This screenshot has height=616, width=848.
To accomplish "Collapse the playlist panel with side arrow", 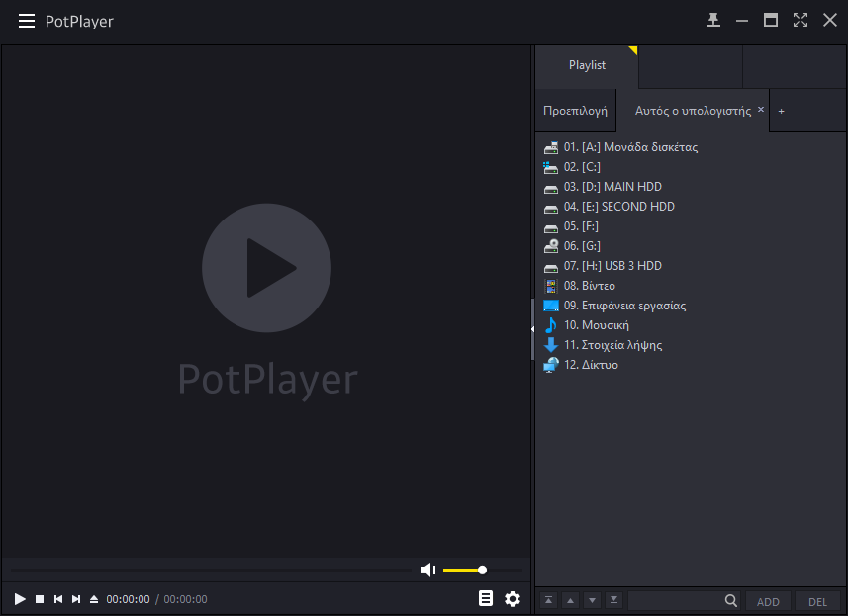I will [x=532, y=329].
